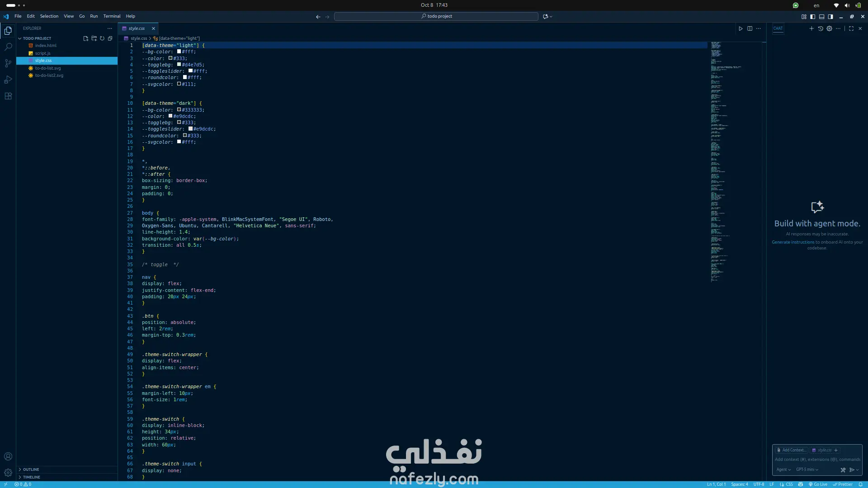The width and height of the screenshot is (868, 488).
Task: Open the Terminal menu
Action: 112,16
